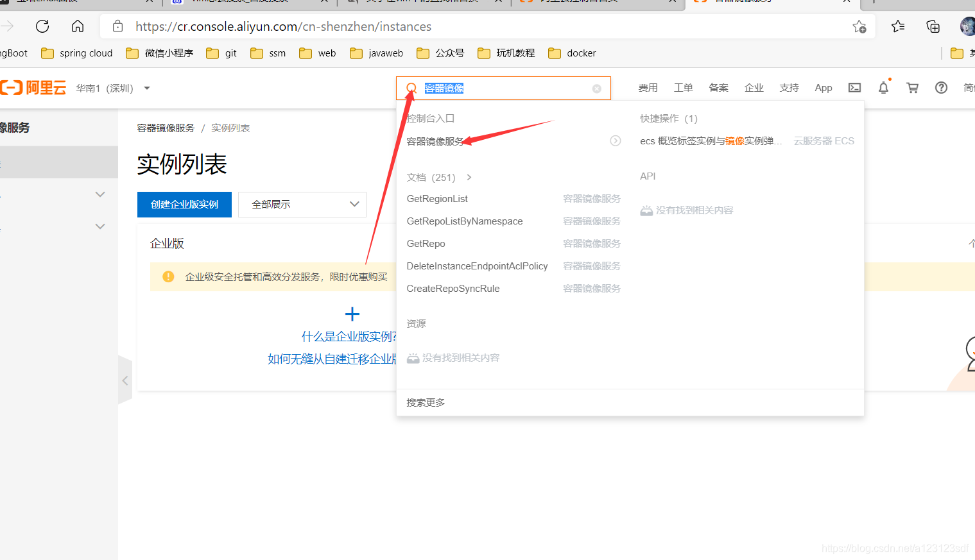Collapse the left sidebar handle
The image size is (975, 560).
[125, 380]
